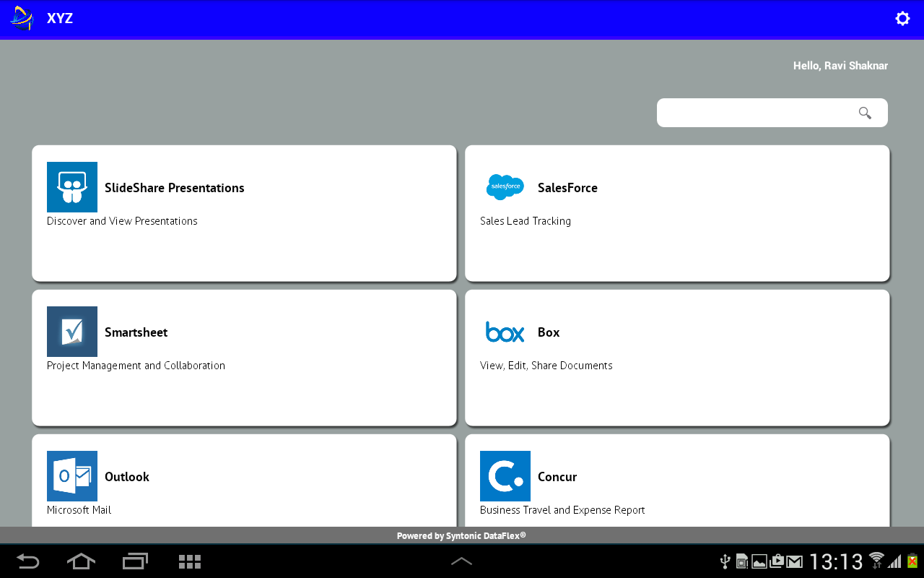Click the Concur card title
The height and width of the screenshot is (578, 924).
[x=557, y=477]
